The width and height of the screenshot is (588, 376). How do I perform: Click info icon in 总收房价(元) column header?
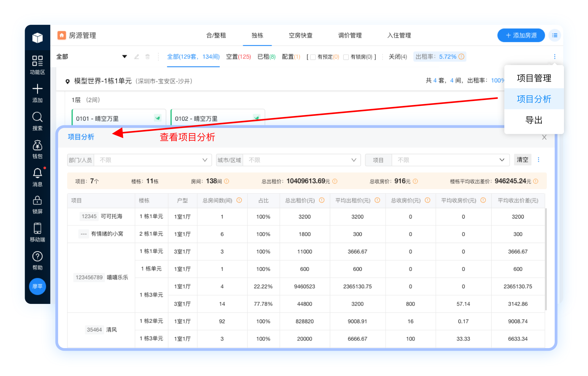[428, 200]
